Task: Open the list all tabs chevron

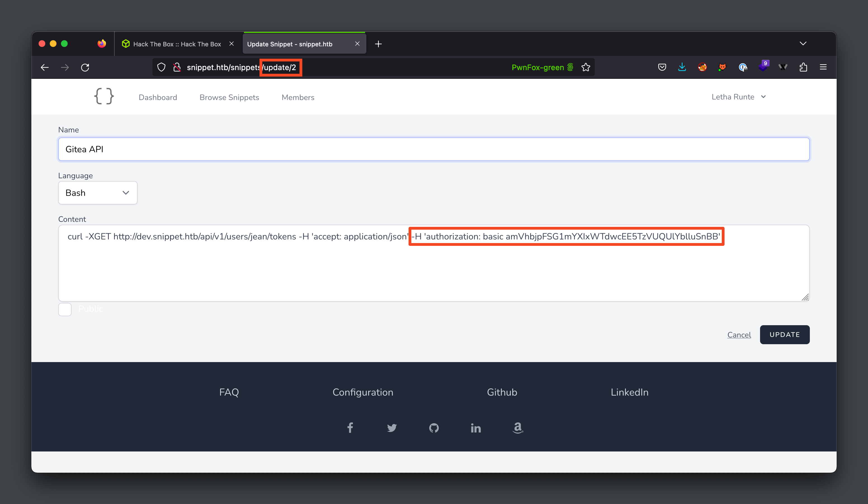Action: coord(803,44)
